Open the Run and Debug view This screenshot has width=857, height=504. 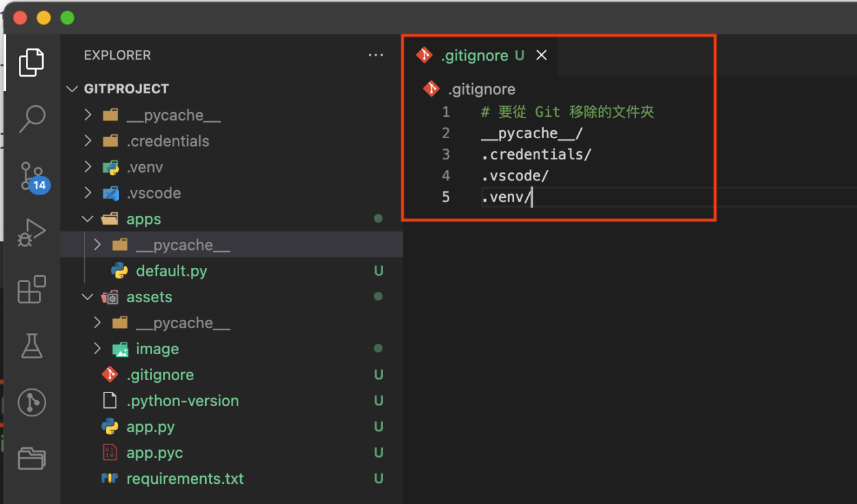tap(32, 232)
